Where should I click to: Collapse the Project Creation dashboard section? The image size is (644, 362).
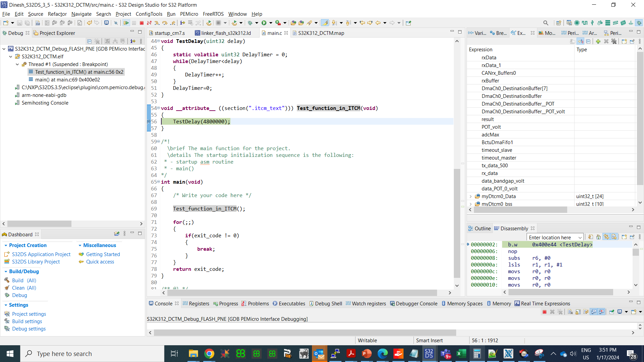coord(6,245)
